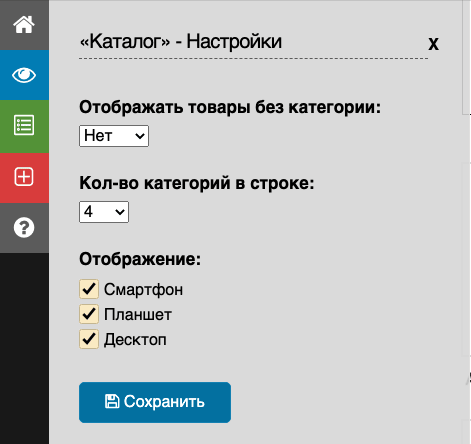Viewport: 471px width, 444px height.
Task: Click the floppy disk icon on Сохранить
Action: 112,401
